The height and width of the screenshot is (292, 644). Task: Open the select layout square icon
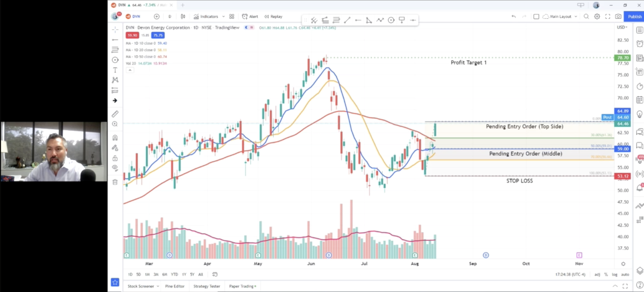pos(536,16)
